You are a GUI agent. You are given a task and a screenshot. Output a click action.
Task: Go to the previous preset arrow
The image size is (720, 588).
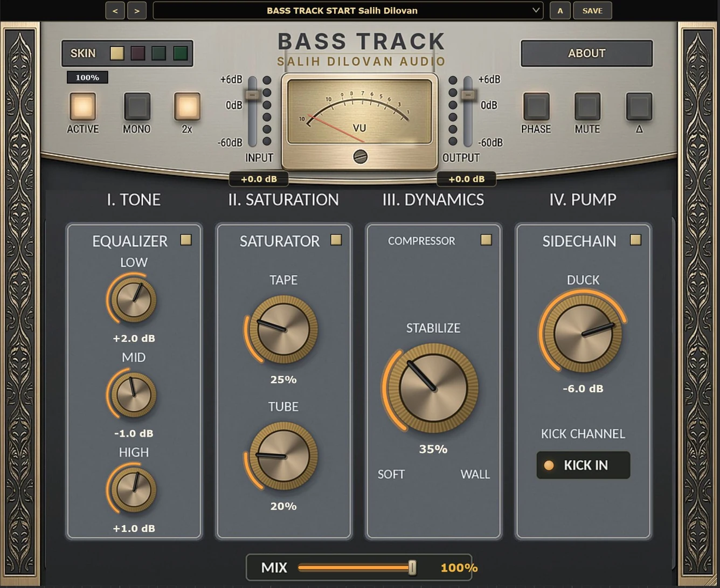coord(115,11)
